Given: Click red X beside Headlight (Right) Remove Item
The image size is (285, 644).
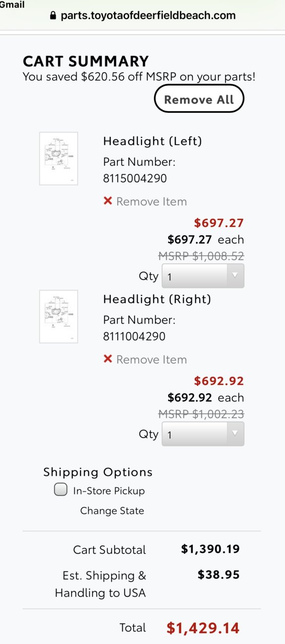Looking at the screenshot, I should (x=108, y=359).
